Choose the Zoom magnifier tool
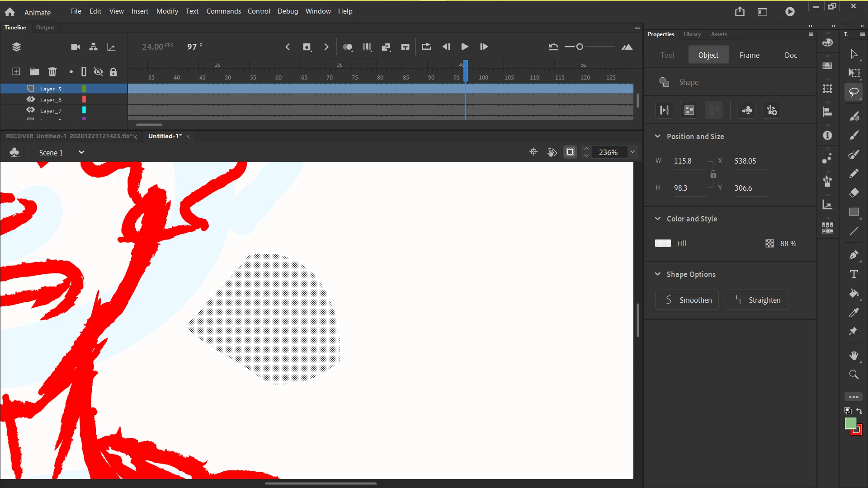The height and width of the screenshot is (488, 868). coord(854,375)
